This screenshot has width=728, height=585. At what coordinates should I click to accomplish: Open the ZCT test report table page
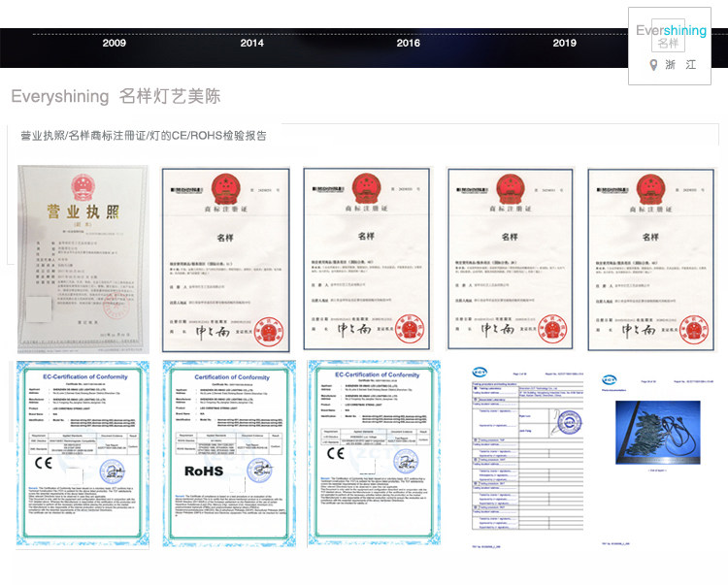tap(527, 457)
